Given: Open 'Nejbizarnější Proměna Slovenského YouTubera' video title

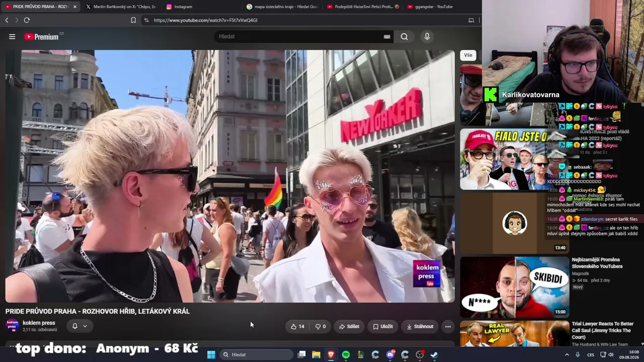Looking at the screenshot, I should click(x=597, y=263).
